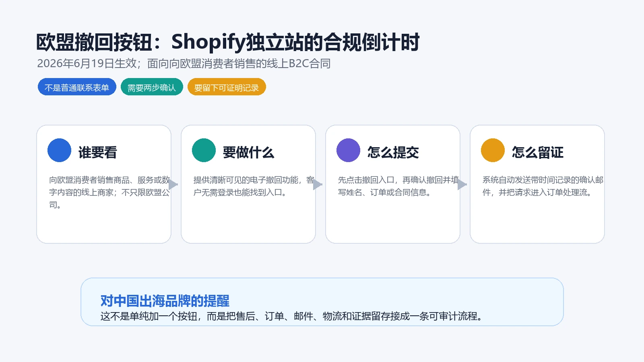Screen dimensions: 644x362
Task: Click the purple circle icon beside 怎么提交
Action: click(348, 150)
